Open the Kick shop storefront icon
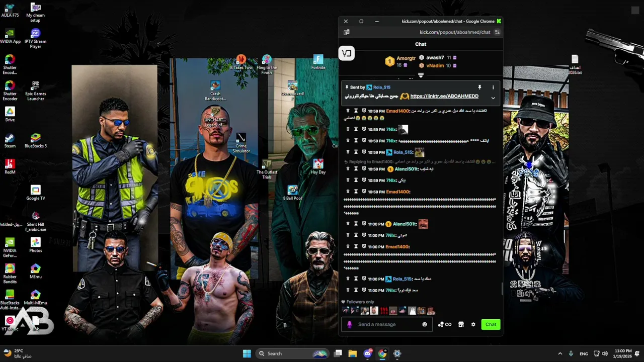644x362 pixels. [x=461, y=324]
